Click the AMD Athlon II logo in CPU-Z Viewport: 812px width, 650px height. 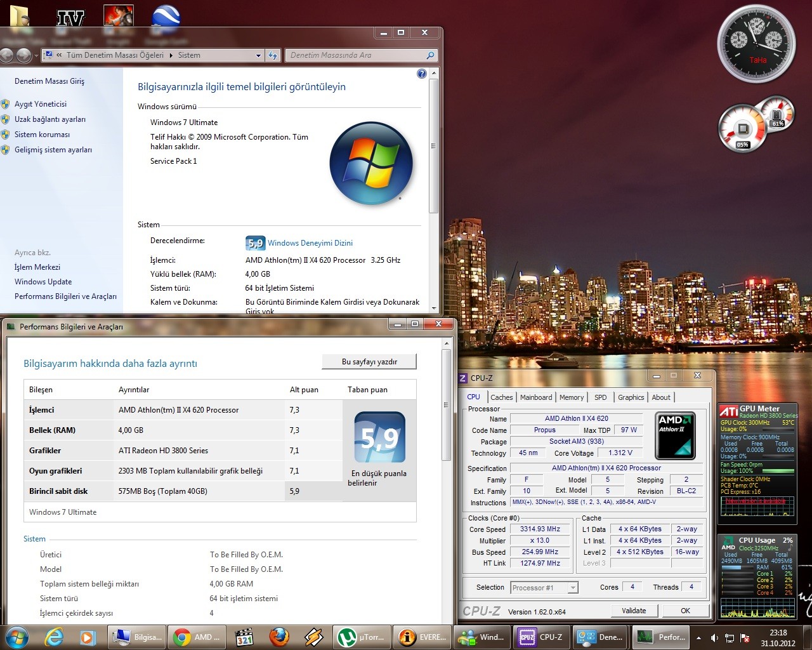tap(675, 435)
